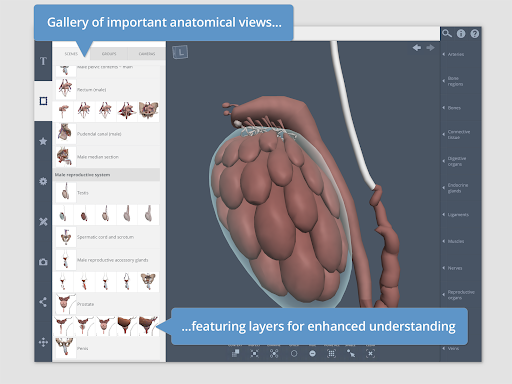Switch to the Groups tab
The image size is (512, 384).
click(x=109, y=54)
